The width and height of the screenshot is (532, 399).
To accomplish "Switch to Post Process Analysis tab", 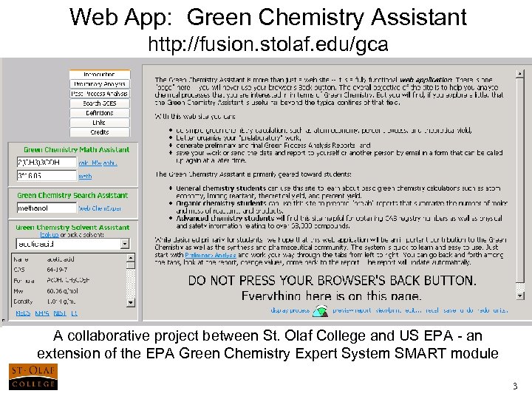I will [x=100, y=93].
